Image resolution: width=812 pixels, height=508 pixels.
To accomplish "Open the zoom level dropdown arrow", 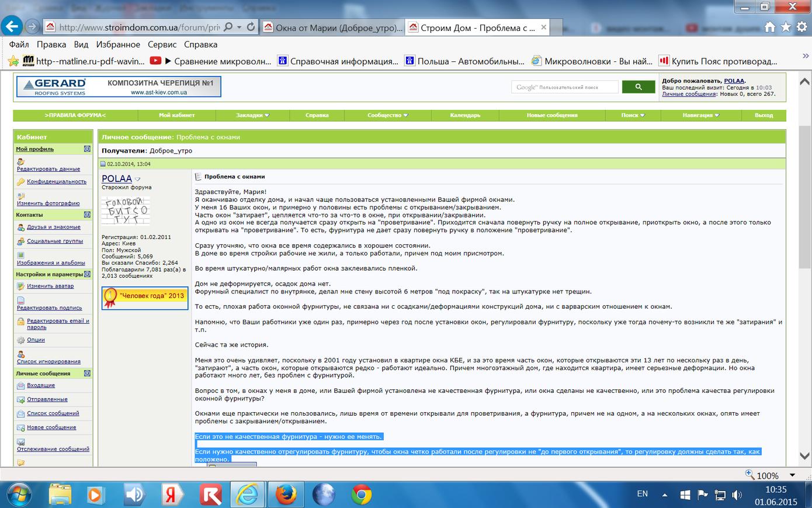I will coord(793,475).
